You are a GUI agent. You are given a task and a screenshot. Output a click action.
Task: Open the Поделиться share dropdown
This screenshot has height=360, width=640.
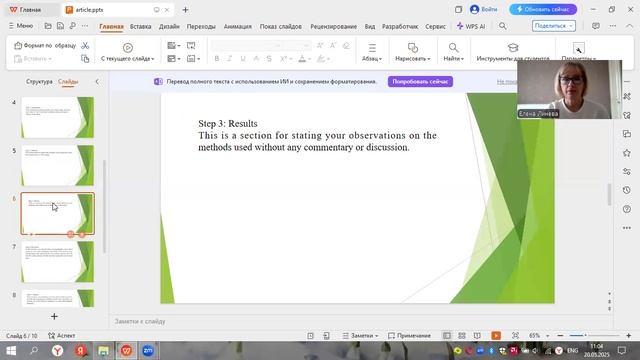click(x=554, y=26)
